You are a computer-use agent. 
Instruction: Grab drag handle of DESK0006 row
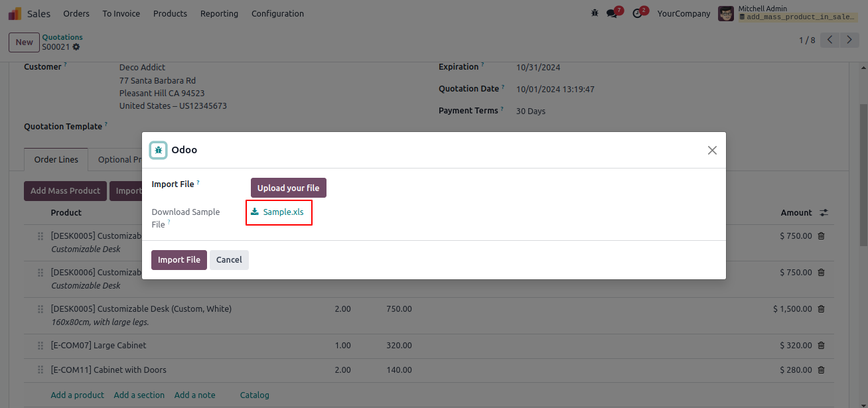click(x=39, y=272)
